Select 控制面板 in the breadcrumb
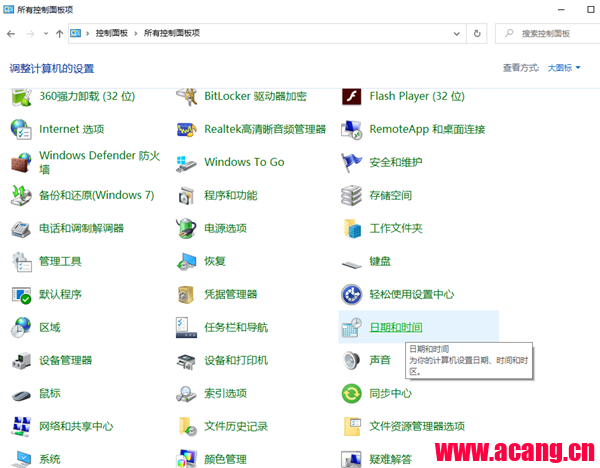The width and height of the screenshot is (600, 468). (x=111, y=33)
